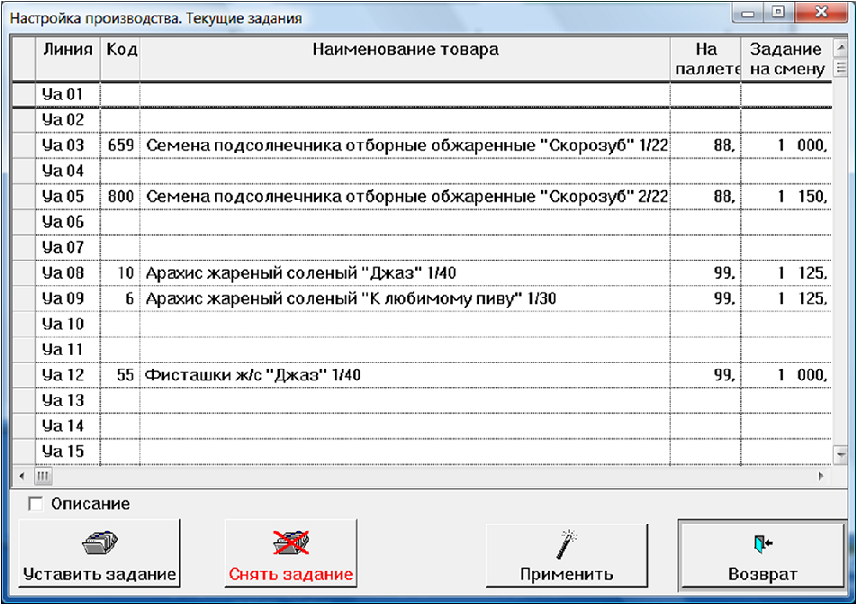Click the Линия column header
The image size is (857, 605).
tap(68, 59)
